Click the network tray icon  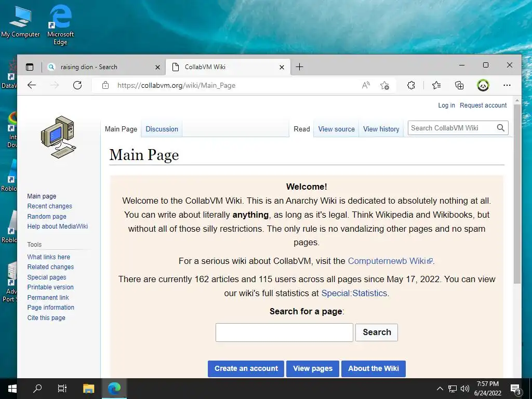click(x=453, y=389)
